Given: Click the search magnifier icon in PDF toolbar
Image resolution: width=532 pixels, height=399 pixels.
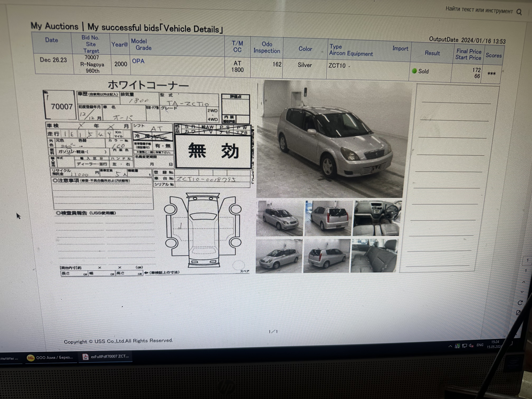Looking at the screenshot, I should click(x=519, y=12).
